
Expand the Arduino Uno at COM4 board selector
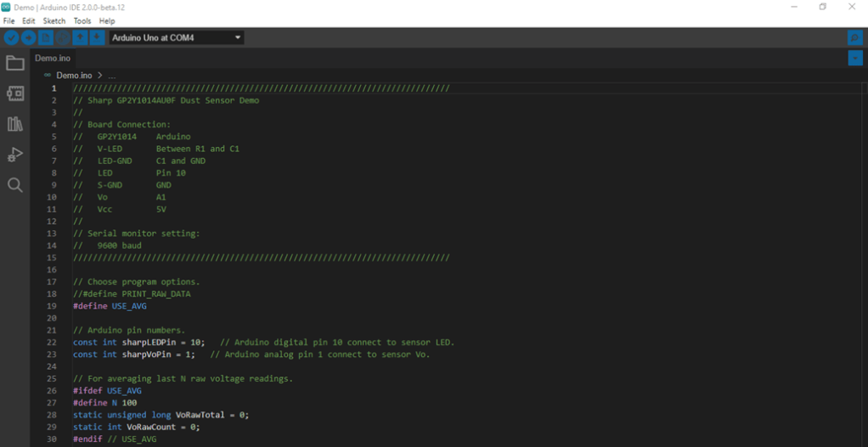(x=177, y=37)
